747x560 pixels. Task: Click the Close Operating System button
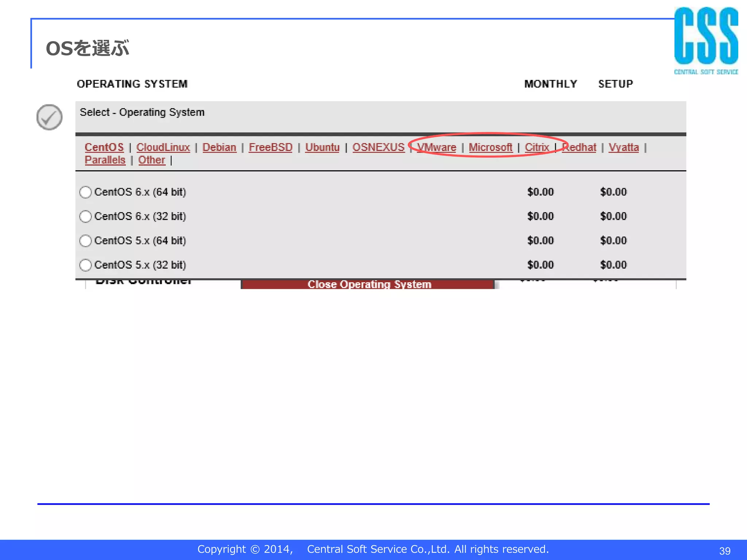368,284
